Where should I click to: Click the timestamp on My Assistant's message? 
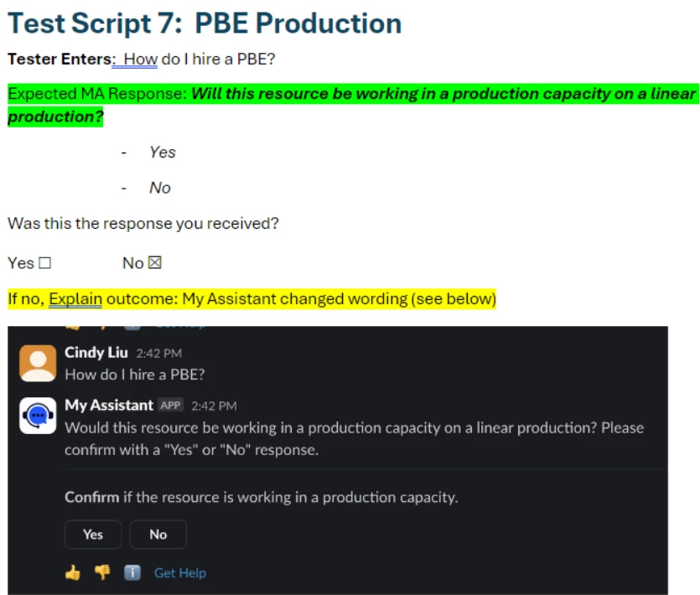214,406
